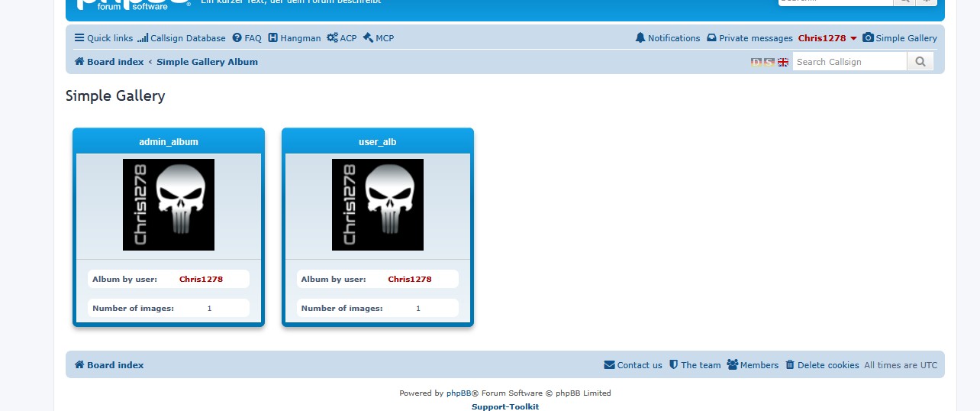
Task: Open the Chris1278 profile link in the admin_album card
Action: 201,279
